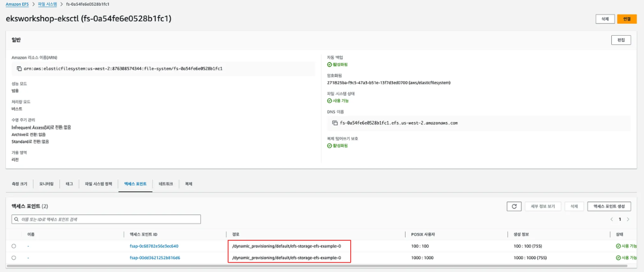Copy the ARN with the copy icon
Viewport: 644px width, 272px height.
pos(20,69)
